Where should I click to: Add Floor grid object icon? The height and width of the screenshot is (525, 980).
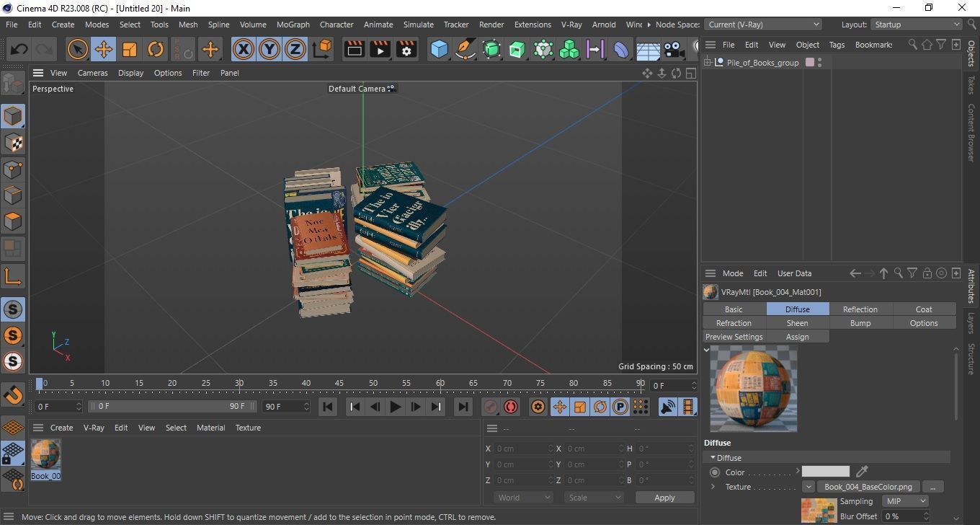[648, 50]
